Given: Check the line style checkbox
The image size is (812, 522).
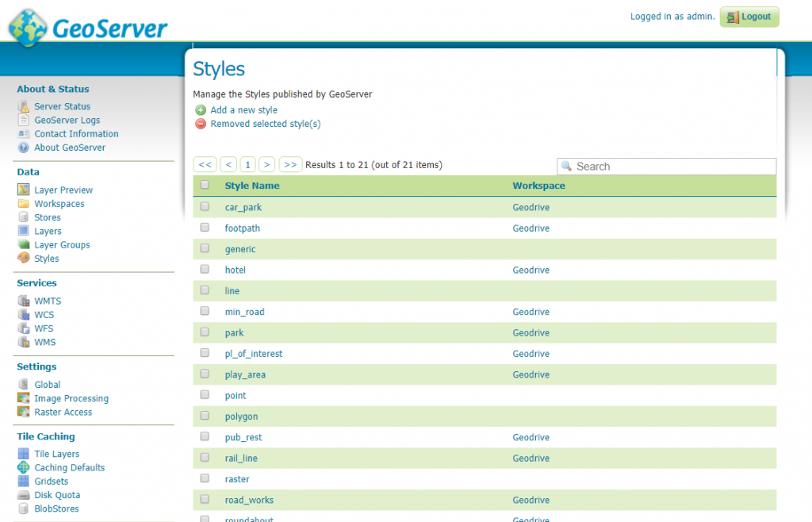Looking at the screenshot, I should (x=205, y=290).
